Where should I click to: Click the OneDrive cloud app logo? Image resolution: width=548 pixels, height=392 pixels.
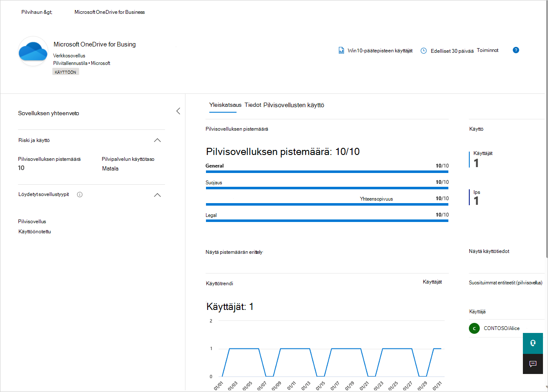pyautogui.click(x=33, y=52)
